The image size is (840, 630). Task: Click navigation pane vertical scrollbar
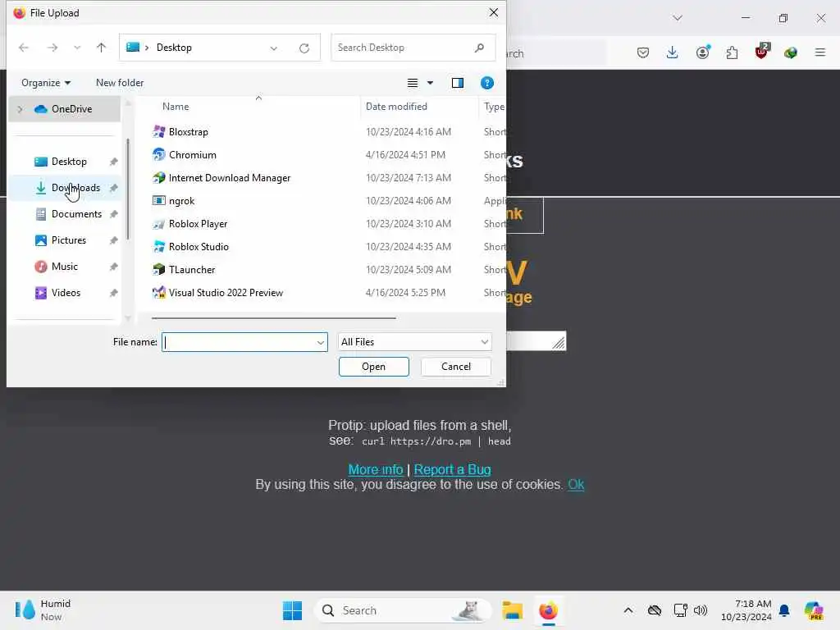point(127,189)
